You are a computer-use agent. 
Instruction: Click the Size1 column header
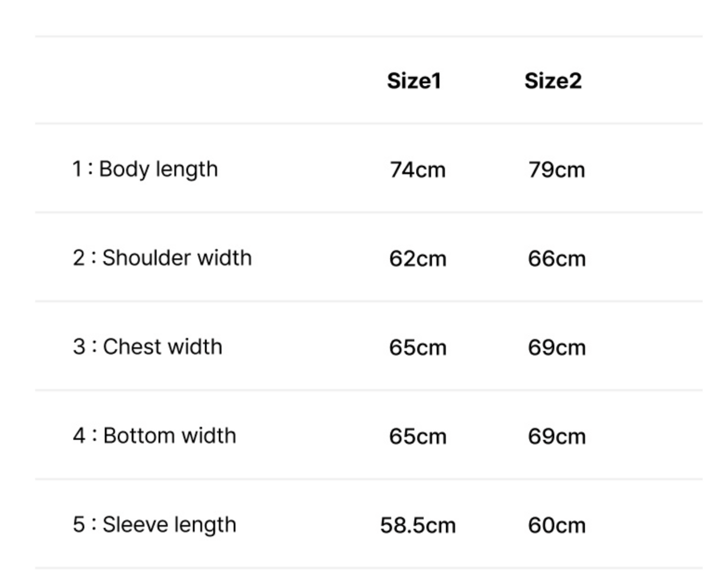click(x=414, y=81)
